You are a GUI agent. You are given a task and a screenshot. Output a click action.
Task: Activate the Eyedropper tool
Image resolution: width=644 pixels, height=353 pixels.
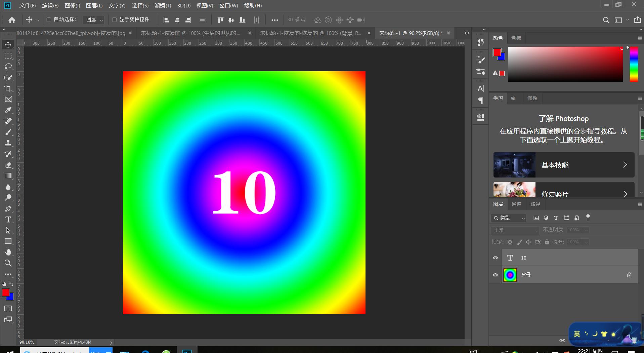(x=8, y=110)
